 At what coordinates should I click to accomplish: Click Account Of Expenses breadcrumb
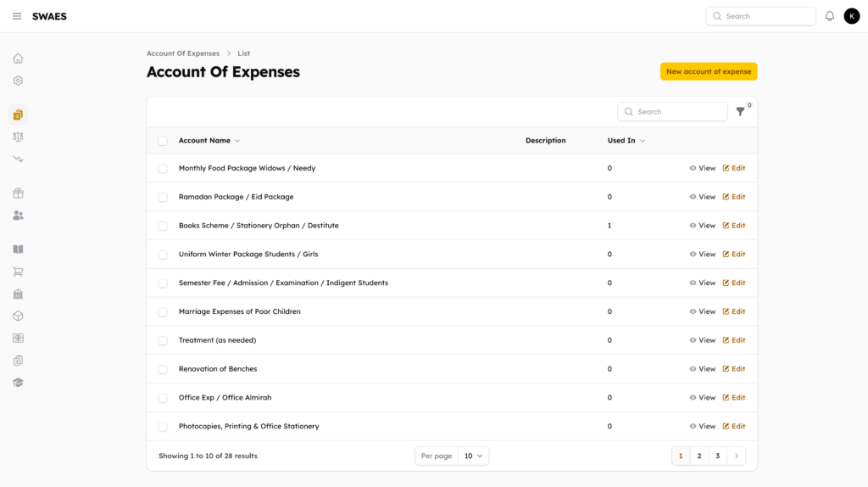pyautogui.click(x=183, y=53)
